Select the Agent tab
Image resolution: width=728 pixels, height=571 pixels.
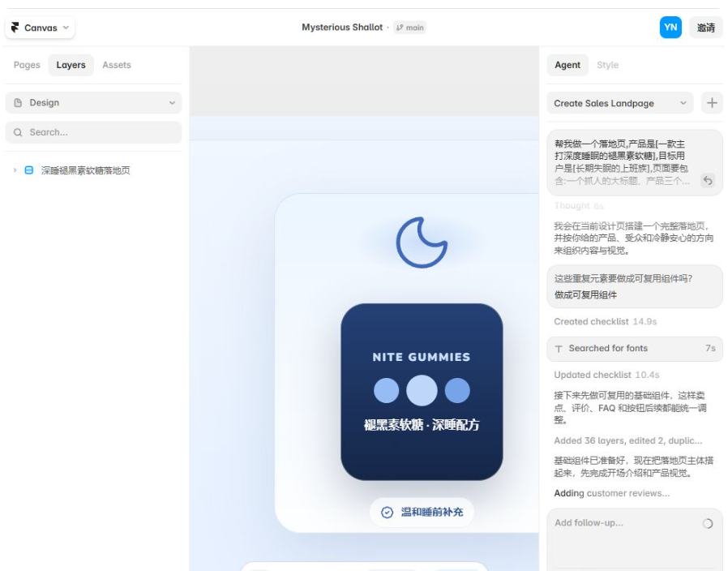tap(567, 65)
